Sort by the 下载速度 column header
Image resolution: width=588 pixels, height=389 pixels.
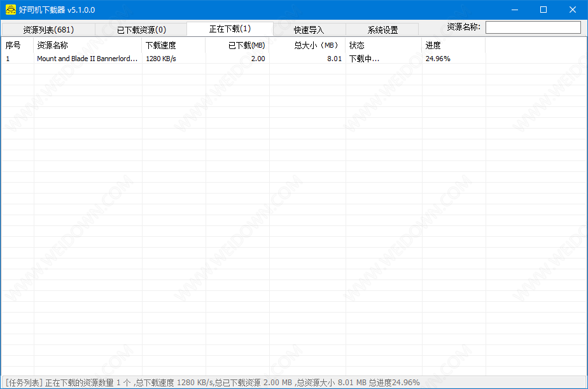point(174,45)
